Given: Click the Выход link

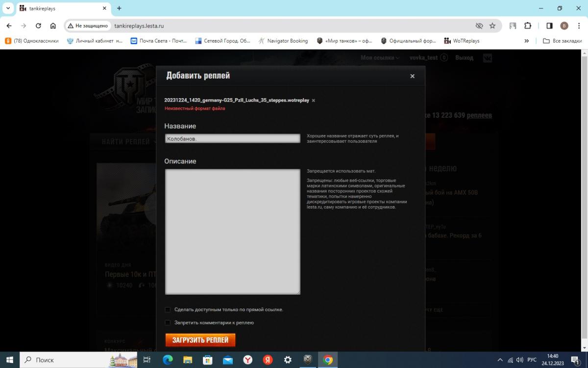Looking at the screenshot, I should coord(464,57).
